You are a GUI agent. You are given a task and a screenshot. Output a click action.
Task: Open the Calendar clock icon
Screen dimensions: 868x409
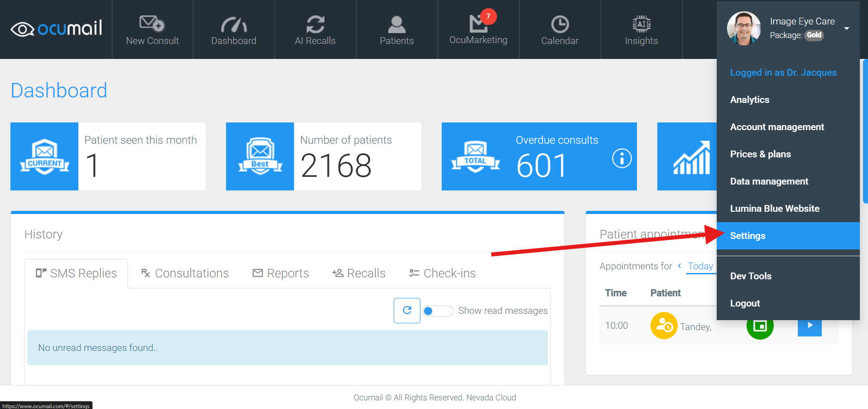click(560, 24)
